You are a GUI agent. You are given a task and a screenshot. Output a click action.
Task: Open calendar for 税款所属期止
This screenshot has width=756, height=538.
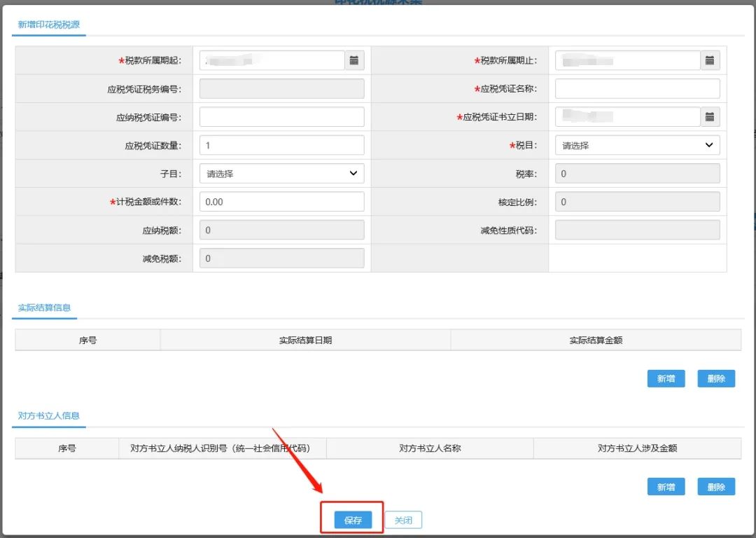[x=710, y=60]
